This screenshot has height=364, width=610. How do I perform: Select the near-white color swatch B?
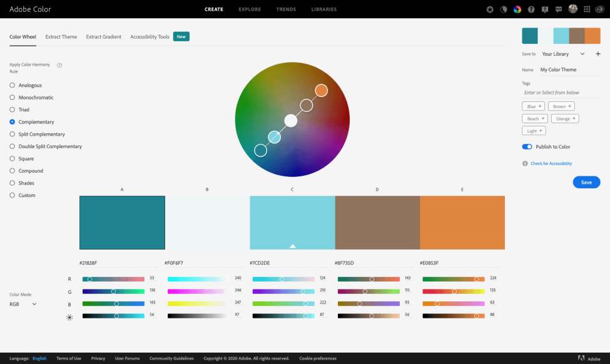tap(207, 223)
